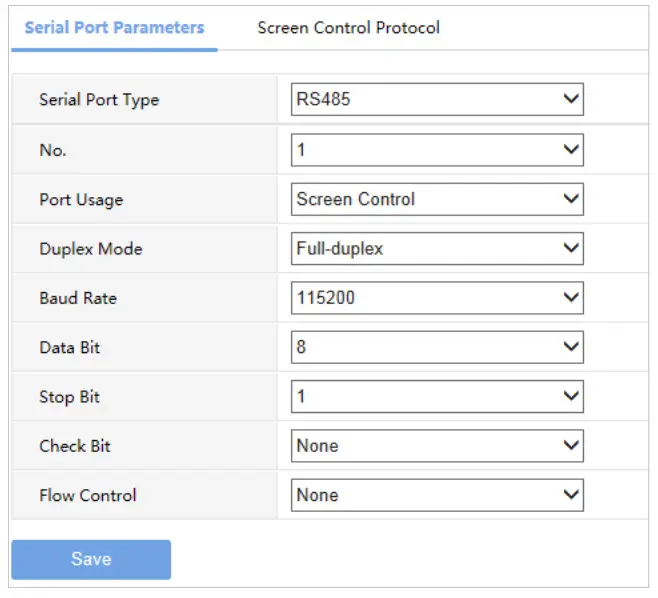The image size is (658, 598).
Task: Open the Stop Bit dropdown
Action: 437,397
